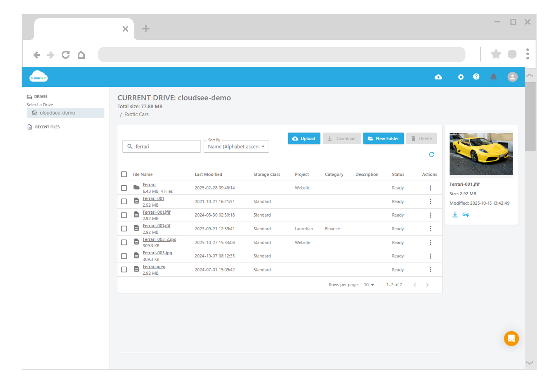This screenshot has height=392, width=555.
Task: Download Ferrari-001.jfif from the preview panel
Action: [455, 215]
